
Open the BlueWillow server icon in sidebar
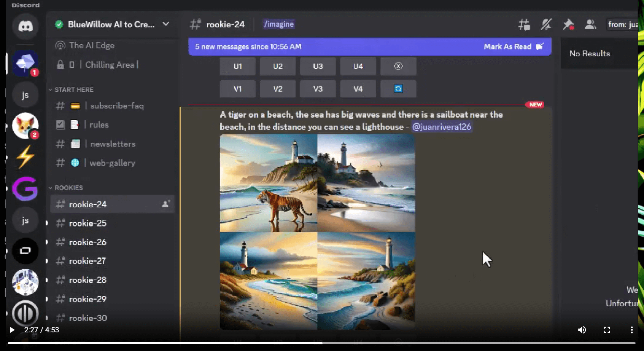point(25,63)
